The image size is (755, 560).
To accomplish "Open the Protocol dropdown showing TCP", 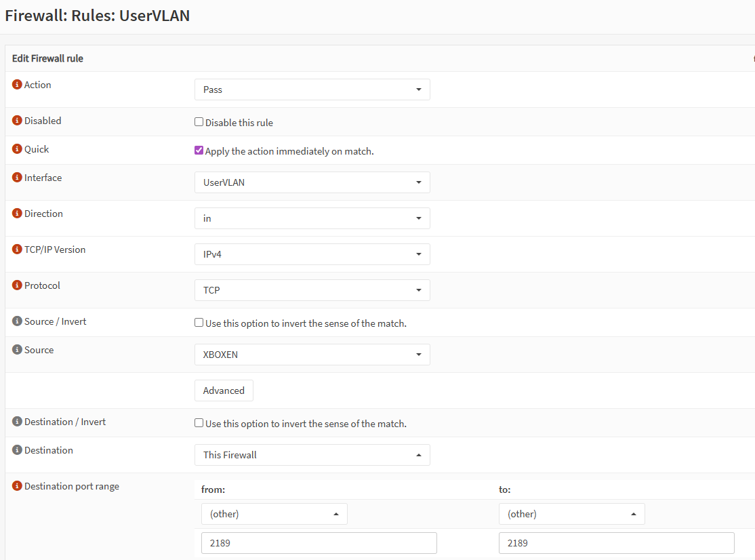I will 312,290.
